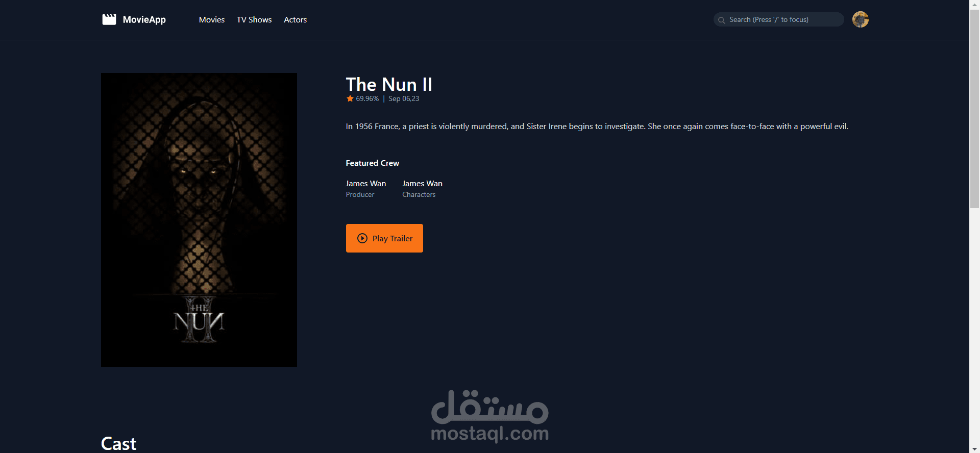
Task: Click the search magnifier icon
Action: [721, 20]
